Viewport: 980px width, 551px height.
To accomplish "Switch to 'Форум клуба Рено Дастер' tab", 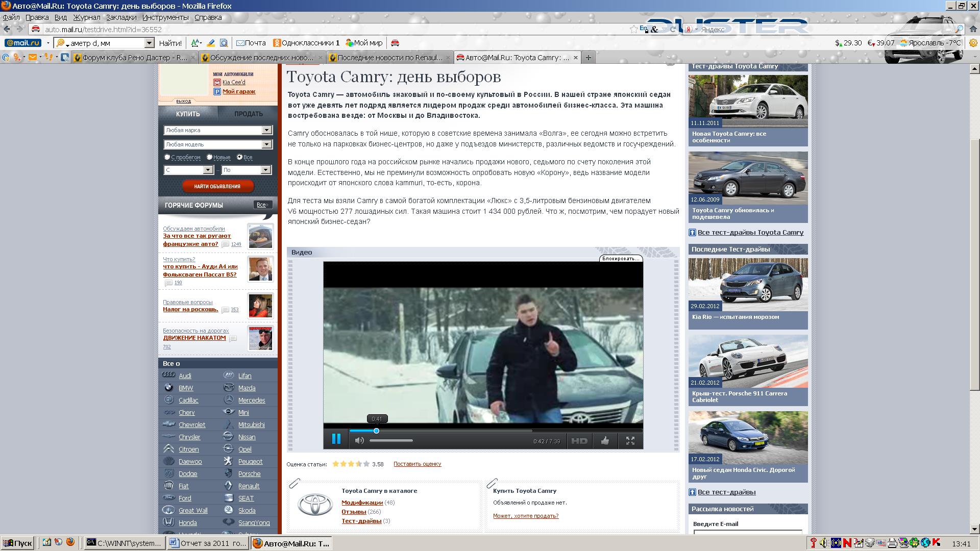I will [134, 58].
